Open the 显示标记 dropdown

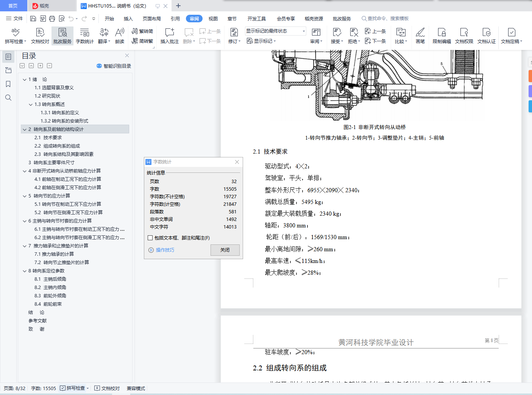261,41
